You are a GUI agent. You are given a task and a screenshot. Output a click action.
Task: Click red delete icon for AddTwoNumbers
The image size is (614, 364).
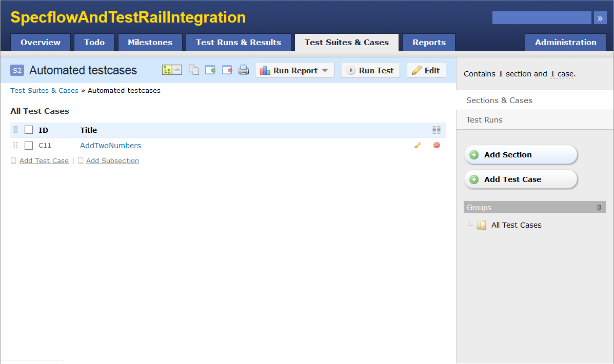point(437,145)
